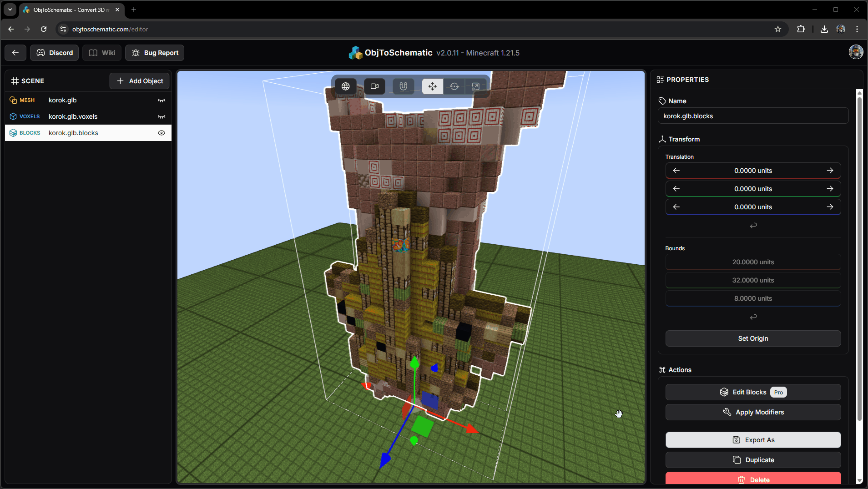
Task: Open Edit Blocks Pro action
Action: [753, 392]
